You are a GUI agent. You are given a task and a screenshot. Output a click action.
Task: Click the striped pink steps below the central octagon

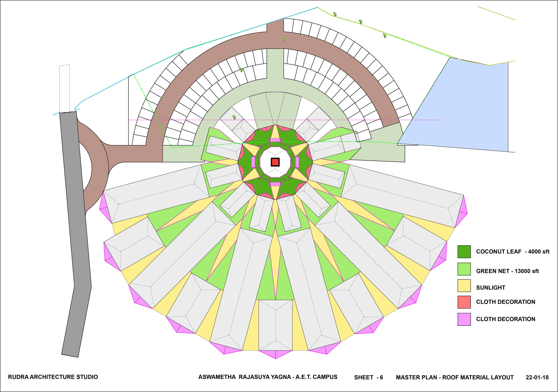pos(275,184)
